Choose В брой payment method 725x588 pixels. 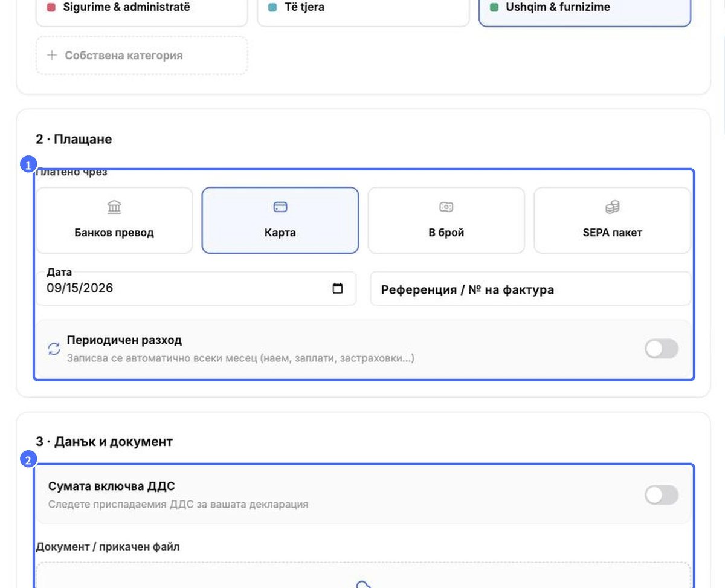(446, 220)
